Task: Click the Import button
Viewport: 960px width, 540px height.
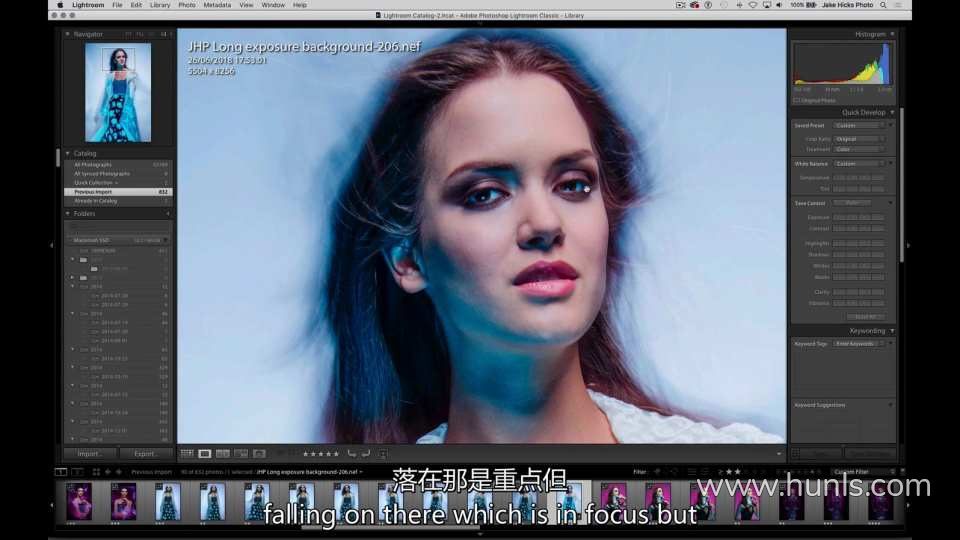Action: click(x=90, y=454)
